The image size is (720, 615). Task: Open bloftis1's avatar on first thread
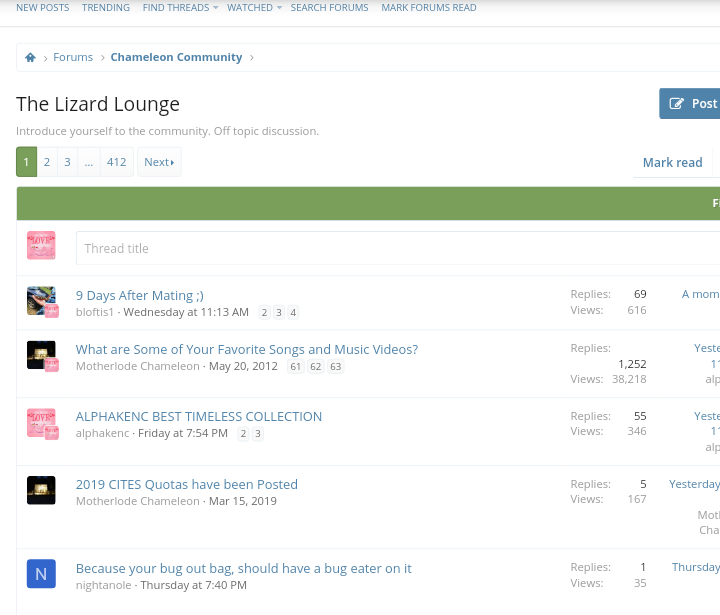point(41,301)
